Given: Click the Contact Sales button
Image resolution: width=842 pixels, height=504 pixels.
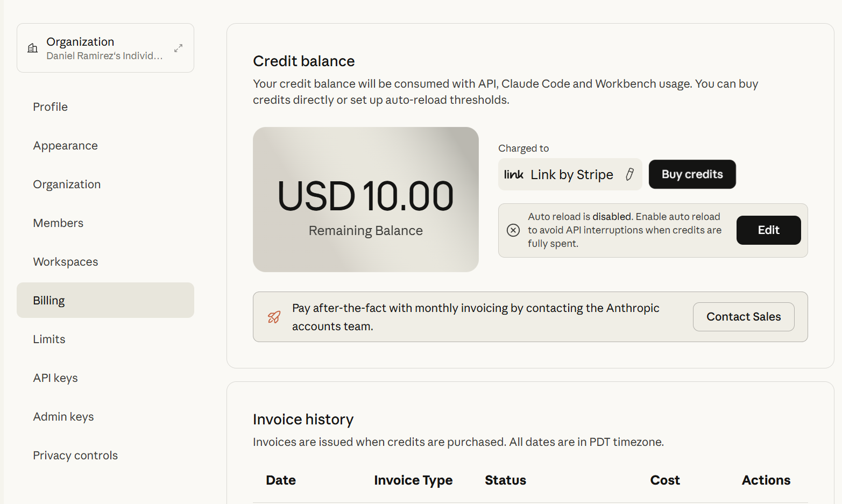Looking at the screenshot, I should [x=744, y=317].
